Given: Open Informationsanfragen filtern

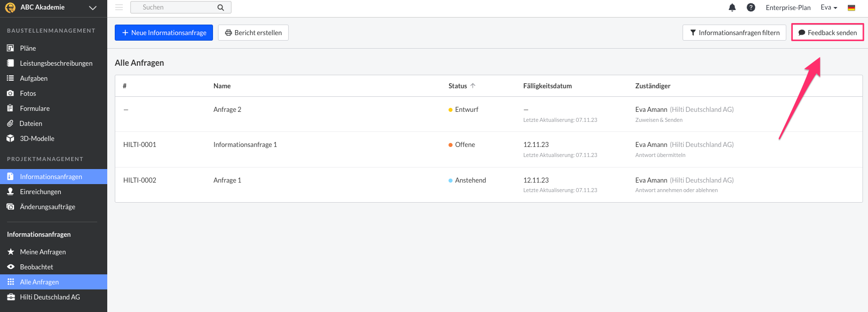Looking at the screenshot, I should 734,33.
